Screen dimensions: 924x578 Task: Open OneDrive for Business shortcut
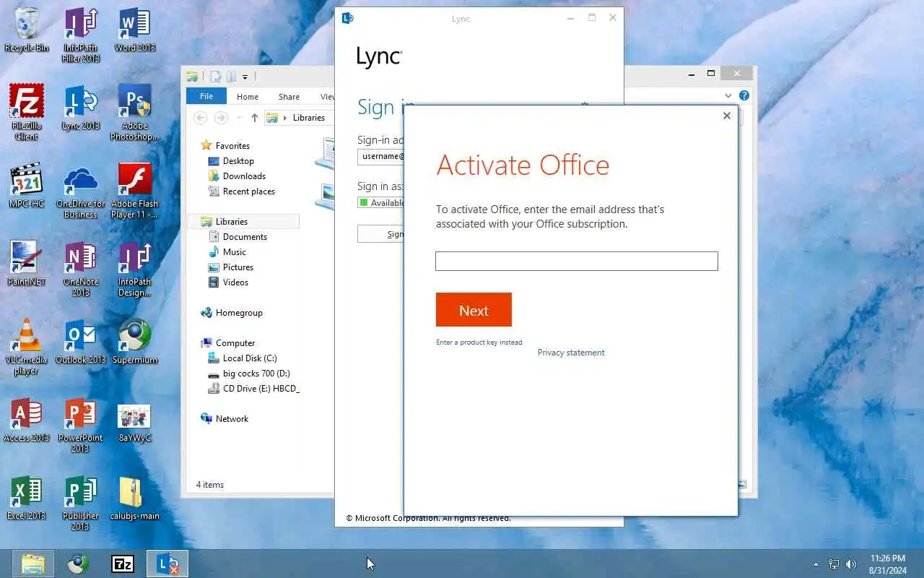80,190
